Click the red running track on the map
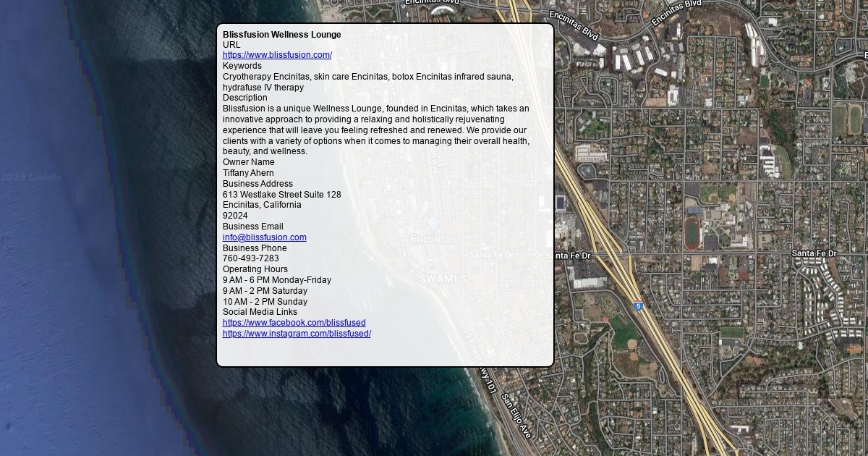 click(x=692, y=234)
